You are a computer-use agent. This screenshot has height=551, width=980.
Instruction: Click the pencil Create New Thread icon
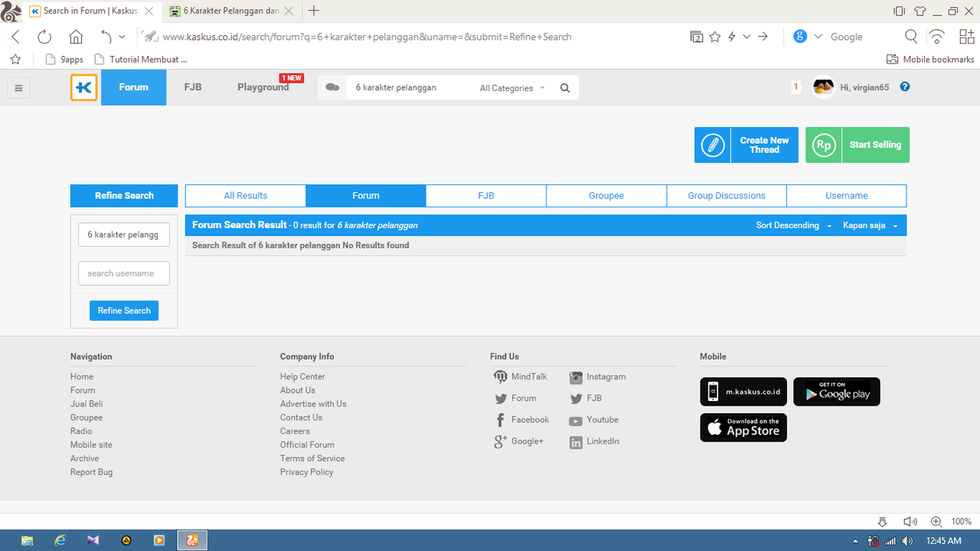(x=713, y=145)
